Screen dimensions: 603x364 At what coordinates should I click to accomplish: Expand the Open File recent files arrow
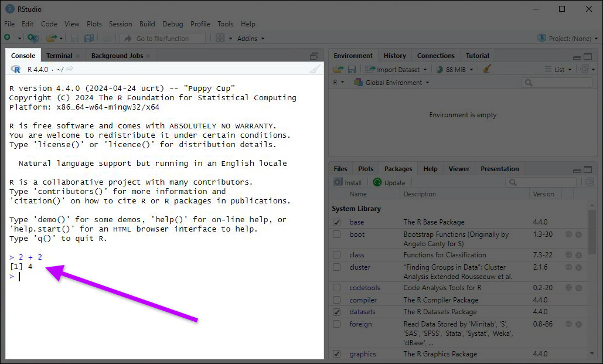(61, 39)
